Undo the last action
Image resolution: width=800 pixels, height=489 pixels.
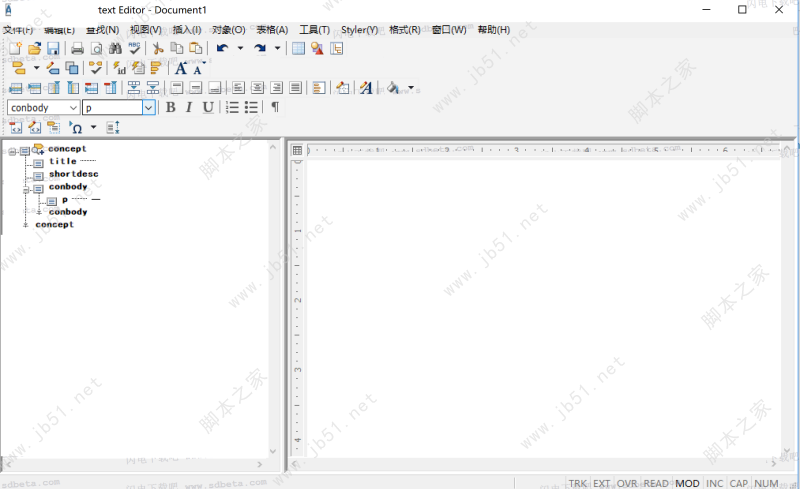(222, 48)
